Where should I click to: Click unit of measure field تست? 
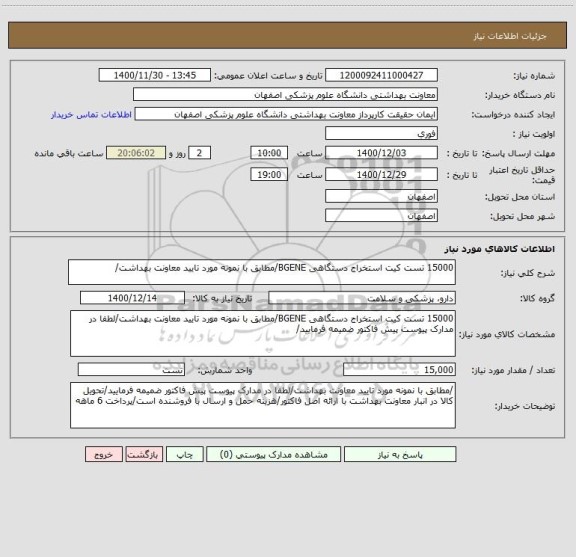coord(131,370)
